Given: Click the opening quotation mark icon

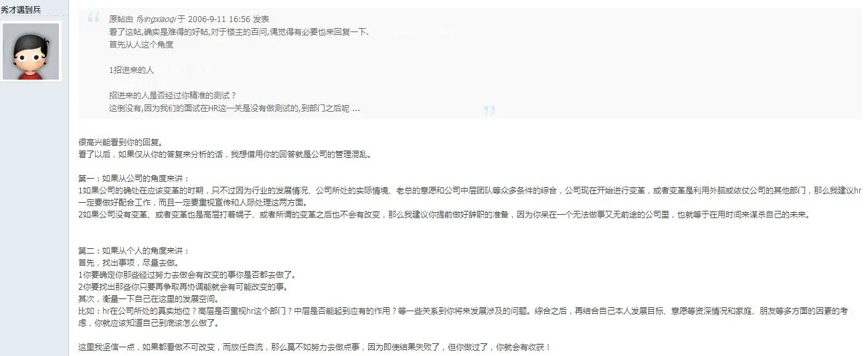Looking at the screenshot, I should click(94, 18).
